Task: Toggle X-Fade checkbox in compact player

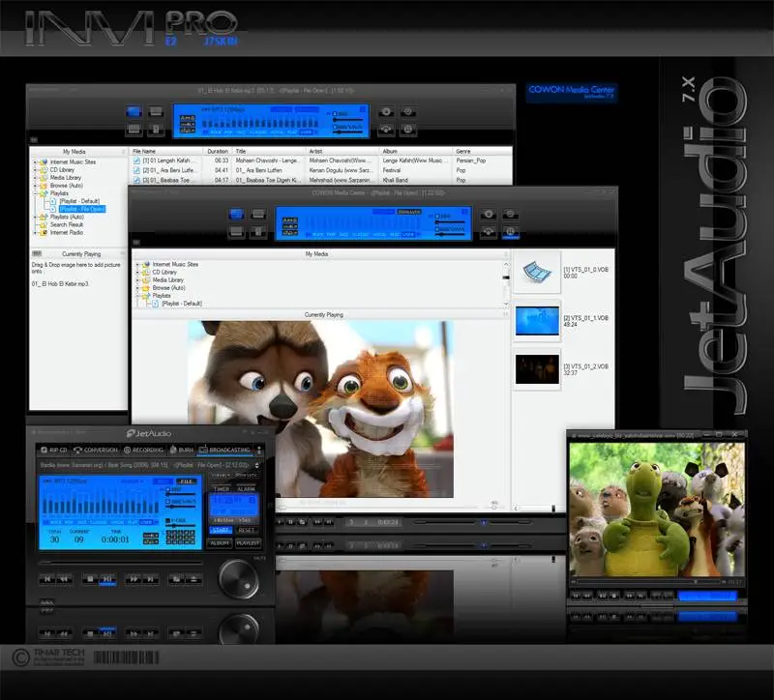Action: (x=168, y=520)
